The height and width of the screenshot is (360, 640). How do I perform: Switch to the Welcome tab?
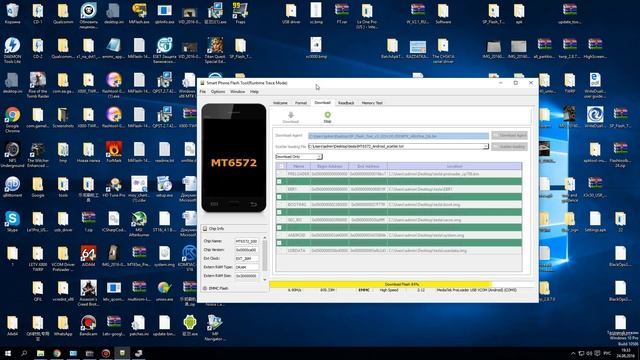click(280, 103)
